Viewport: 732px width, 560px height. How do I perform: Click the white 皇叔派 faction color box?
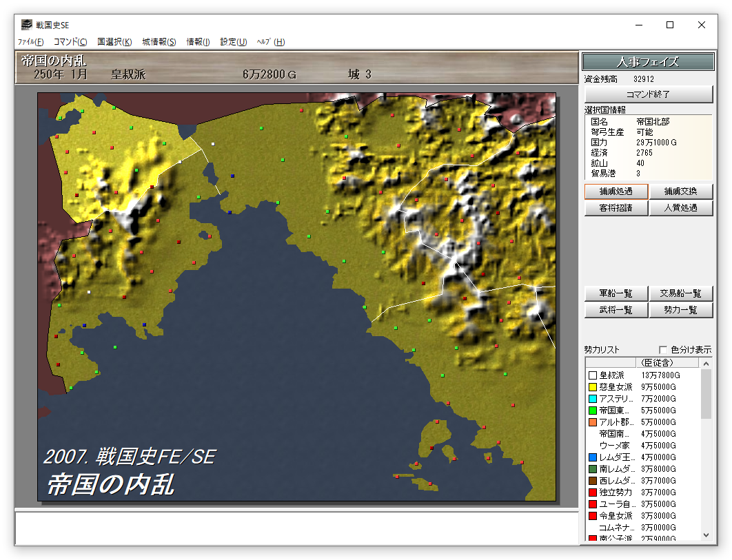593,375
